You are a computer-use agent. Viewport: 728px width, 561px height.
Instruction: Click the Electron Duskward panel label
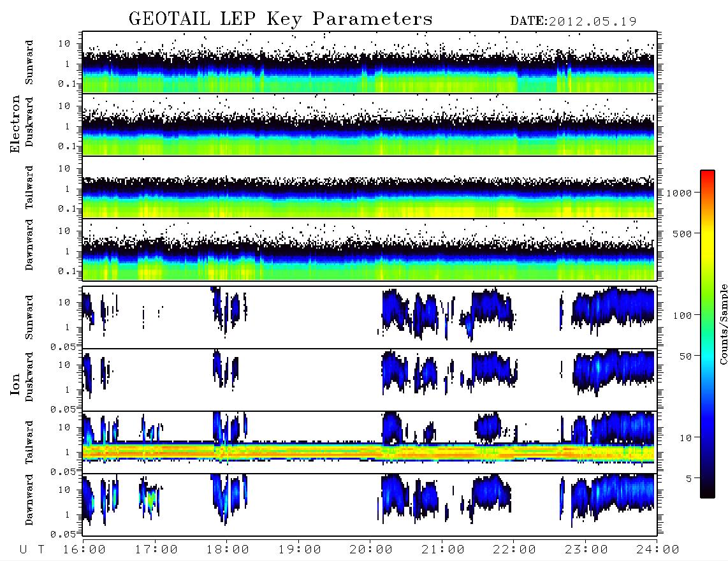(29, 122)
